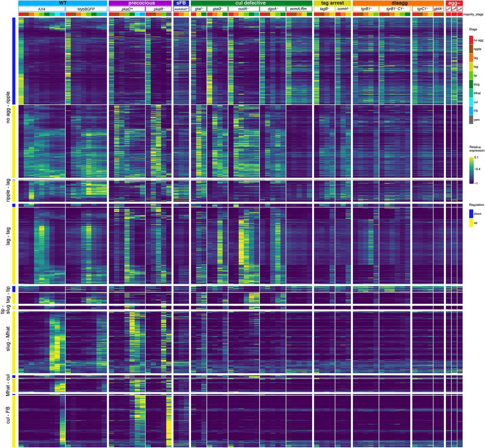Select the yellow 'up' regulation swatch

(471, 223)
